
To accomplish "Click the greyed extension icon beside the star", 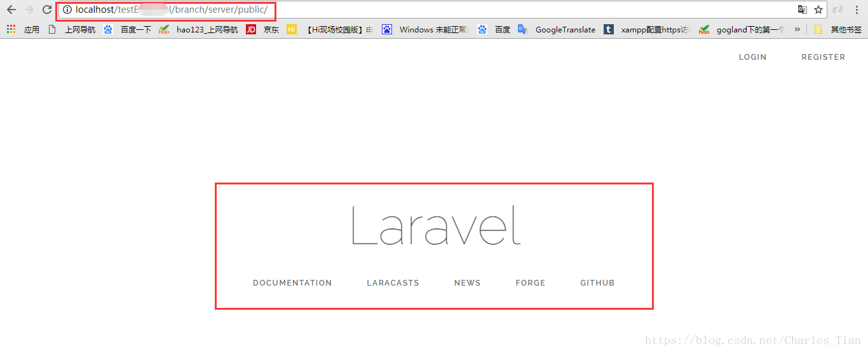I will (x=837, y=10).
